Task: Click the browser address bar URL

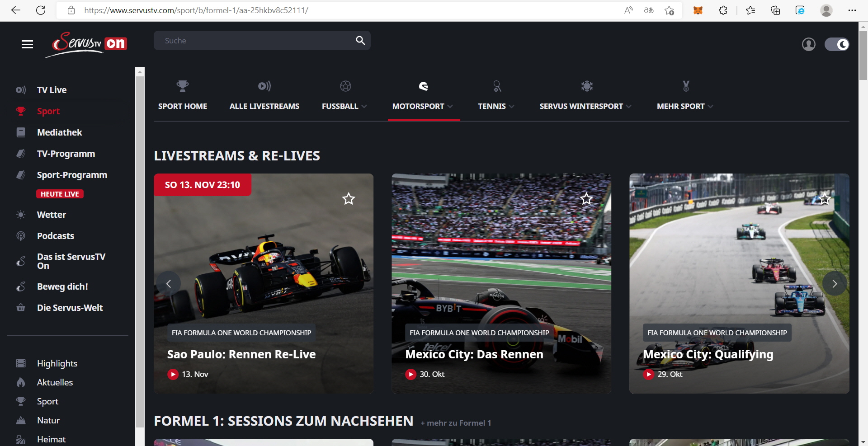Action: pos(196,10)
